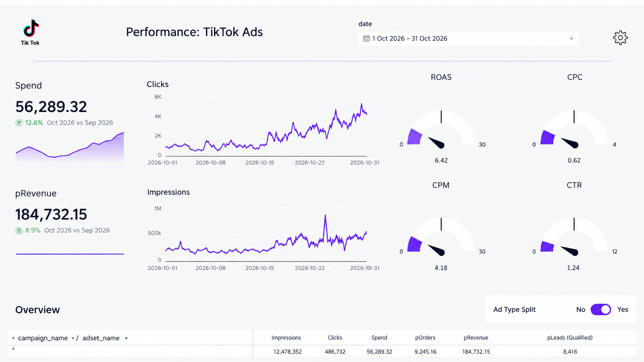Click the ROAS gauge chart

click(x=441, y=129)
